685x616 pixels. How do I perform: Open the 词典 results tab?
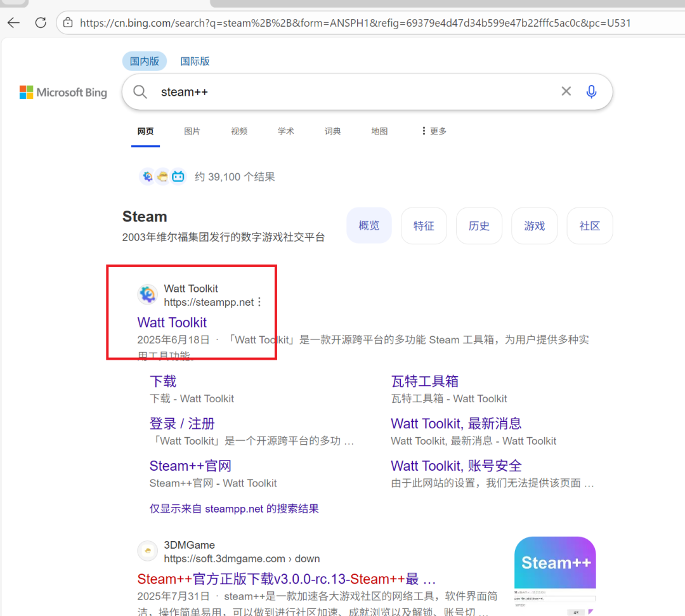pyautogui.click(x=332, y=131)
